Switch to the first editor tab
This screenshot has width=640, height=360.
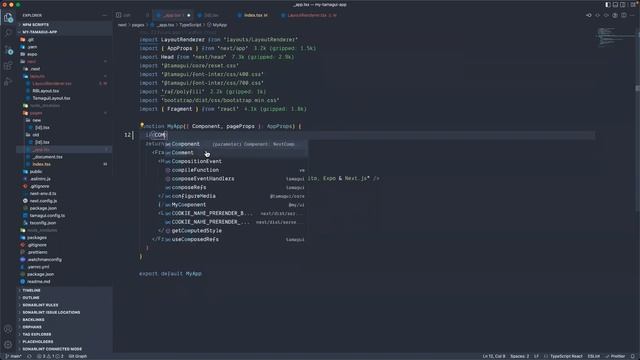coord(131,15)
